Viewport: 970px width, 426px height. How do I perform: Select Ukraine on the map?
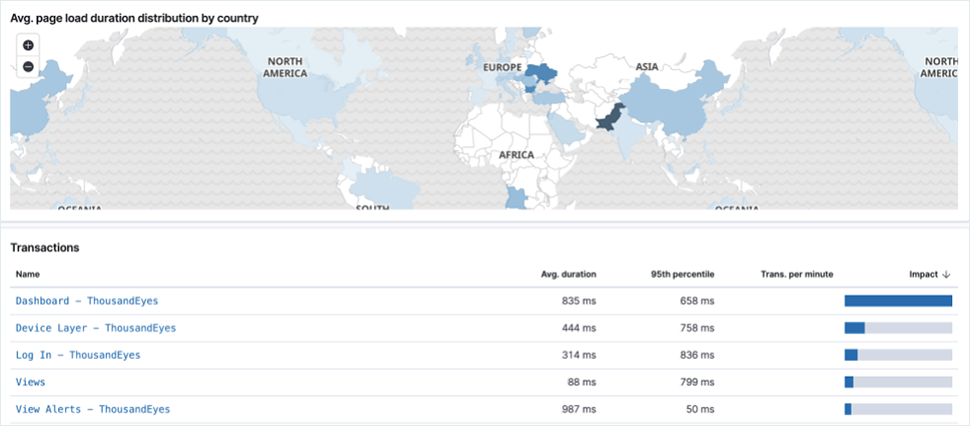[x=541, y=73]
